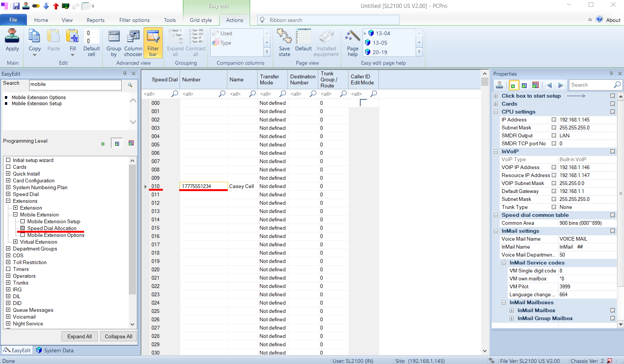624x364 pixels.
Task: Switch to the Reports ribbon tab
Action: (x=95, y=20)
